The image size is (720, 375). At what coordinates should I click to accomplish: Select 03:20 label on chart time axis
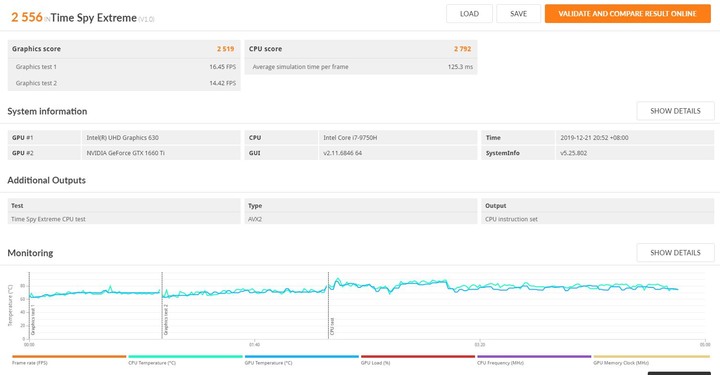click(x=479, y=344)
